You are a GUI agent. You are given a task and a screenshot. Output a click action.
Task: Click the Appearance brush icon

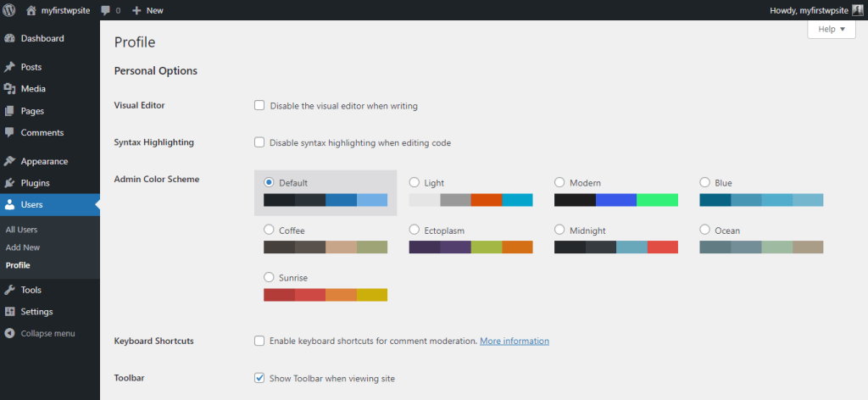point(8,162)
